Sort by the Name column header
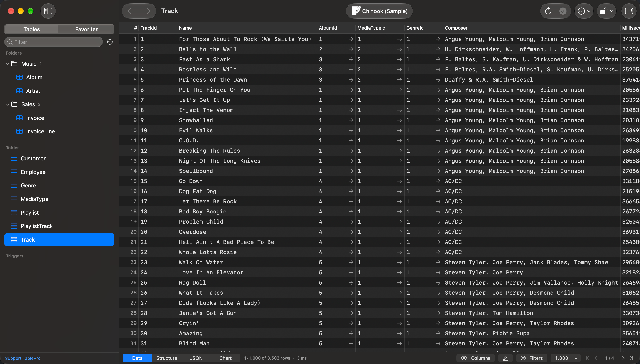640x364 pixels. click(x=247, y=28)
